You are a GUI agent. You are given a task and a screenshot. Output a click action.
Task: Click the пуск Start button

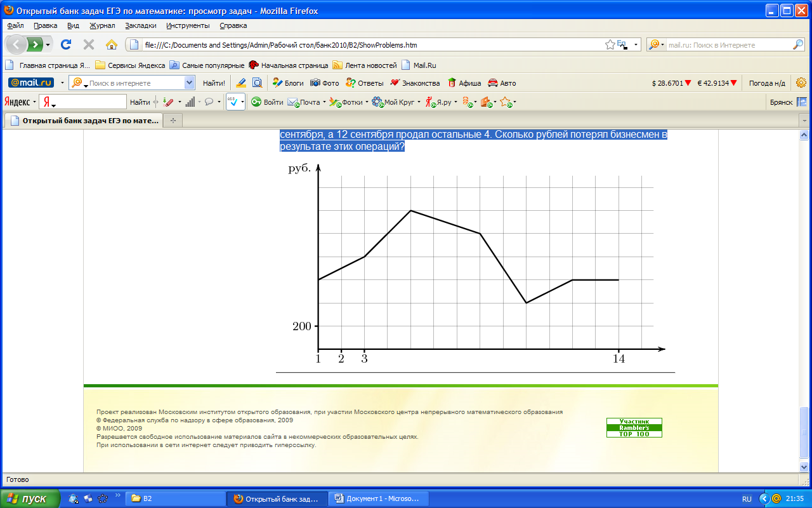30,498
